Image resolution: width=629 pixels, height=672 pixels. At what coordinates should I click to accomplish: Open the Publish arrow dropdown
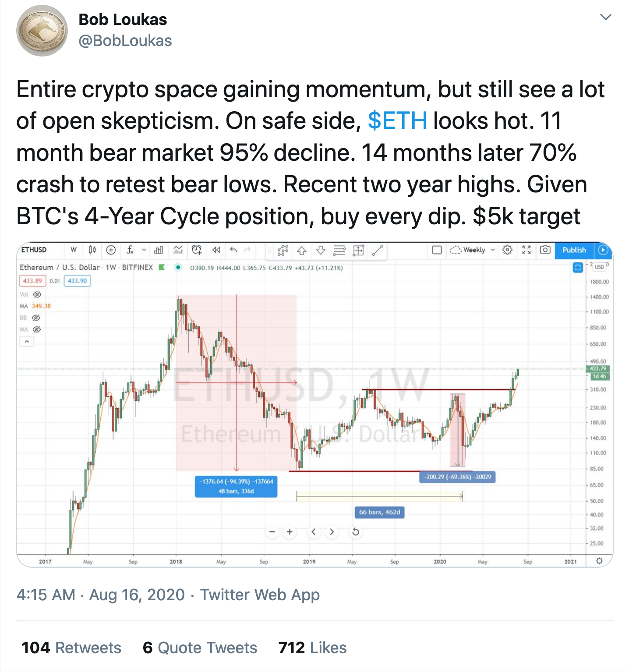pos(604,251)
